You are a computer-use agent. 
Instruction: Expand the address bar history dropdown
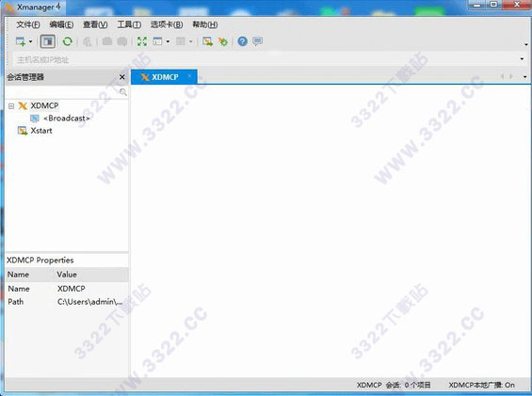click(522, 59)
